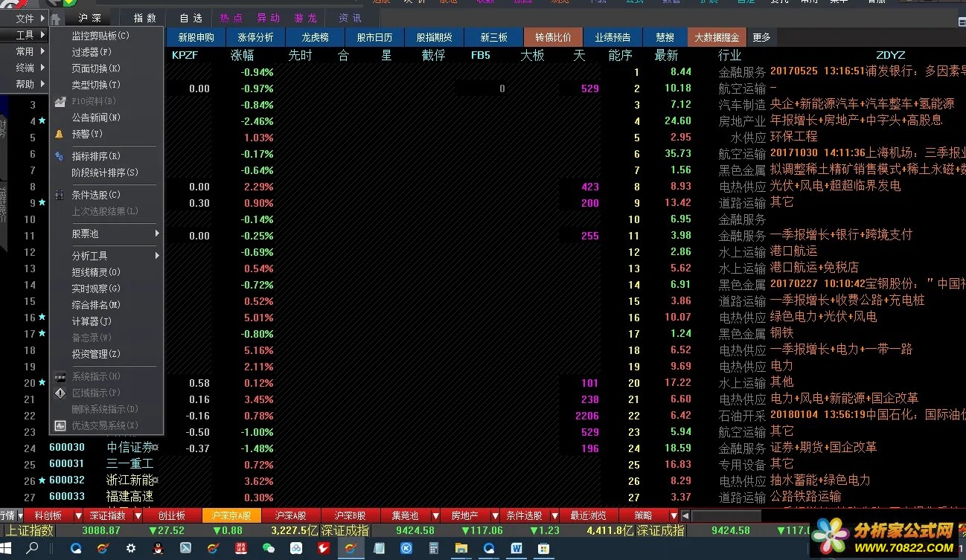The width and height of the screenshot is (966, 560).
Task: Sort by the 行业 column header
Action: [729, 55]
